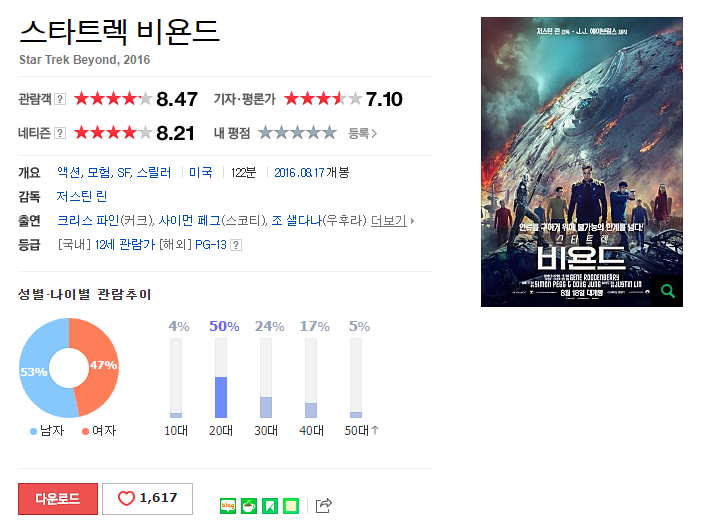Click the green bookmark share icon
Screen dimensions: 709x529
click(270, 505)
